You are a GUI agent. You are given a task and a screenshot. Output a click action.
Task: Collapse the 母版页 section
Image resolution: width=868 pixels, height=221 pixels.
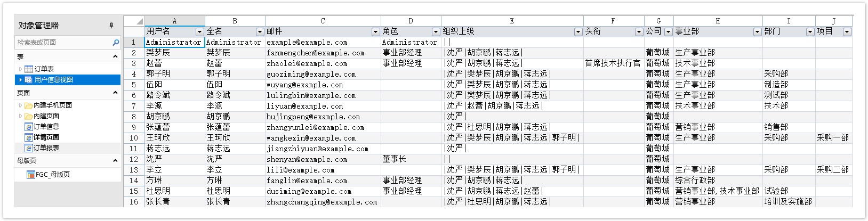tap(115, 161)
